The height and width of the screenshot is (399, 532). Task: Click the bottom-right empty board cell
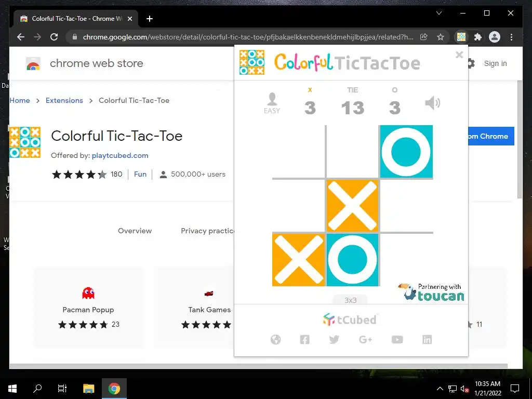pos(406,260)
